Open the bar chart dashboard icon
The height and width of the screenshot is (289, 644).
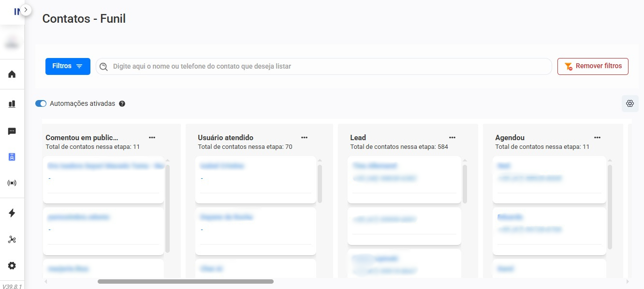coord(12,104)
